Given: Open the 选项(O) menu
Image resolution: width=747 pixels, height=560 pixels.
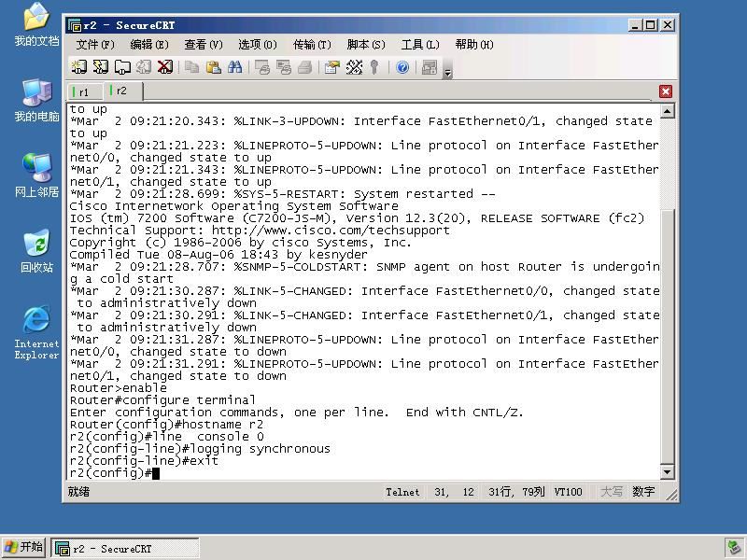Looking at the screenshot, I should 258,45.
